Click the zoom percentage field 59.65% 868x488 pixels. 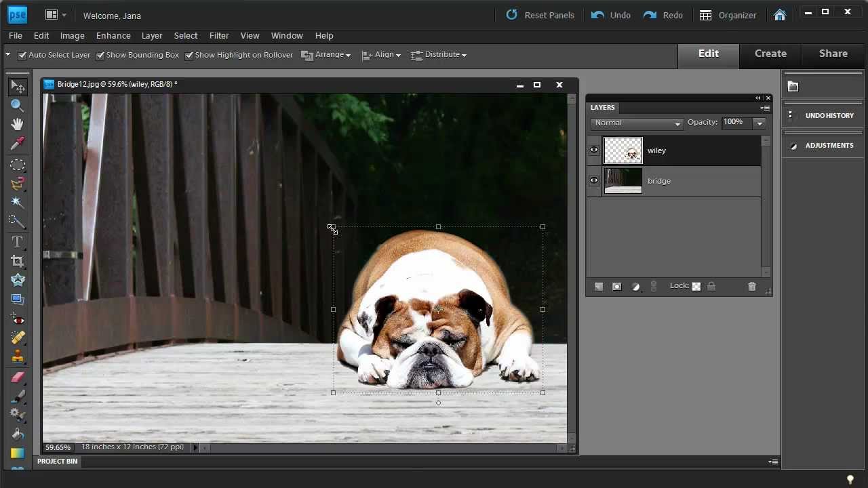click(58, 447)
